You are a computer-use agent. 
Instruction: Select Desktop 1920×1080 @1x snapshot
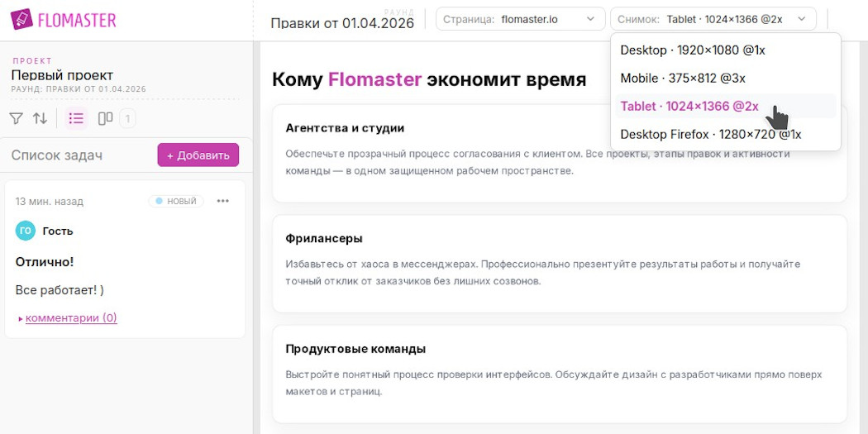(726, 50)
